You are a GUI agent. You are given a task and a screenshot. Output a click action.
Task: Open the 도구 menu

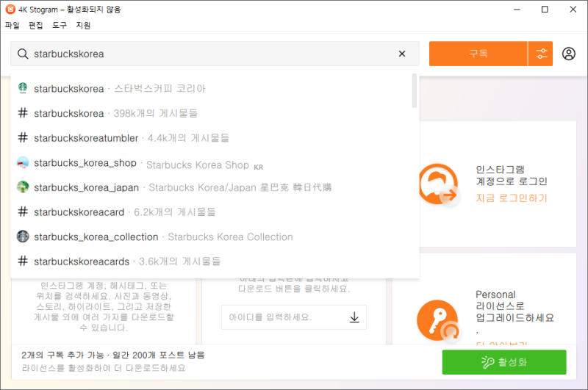[x=60, y=25]
